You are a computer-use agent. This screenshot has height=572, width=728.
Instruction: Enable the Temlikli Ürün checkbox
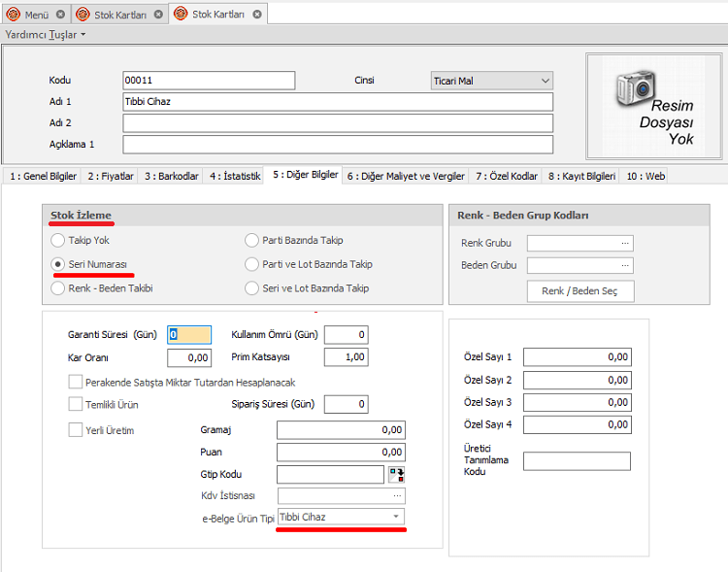76,404
